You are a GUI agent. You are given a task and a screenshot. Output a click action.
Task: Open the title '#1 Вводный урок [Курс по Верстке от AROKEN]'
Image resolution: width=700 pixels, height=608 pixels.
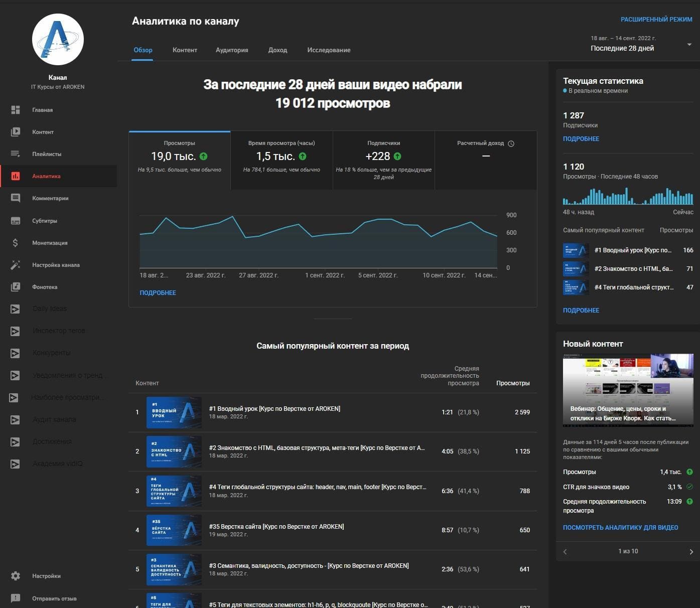click(x=274, y=409)
